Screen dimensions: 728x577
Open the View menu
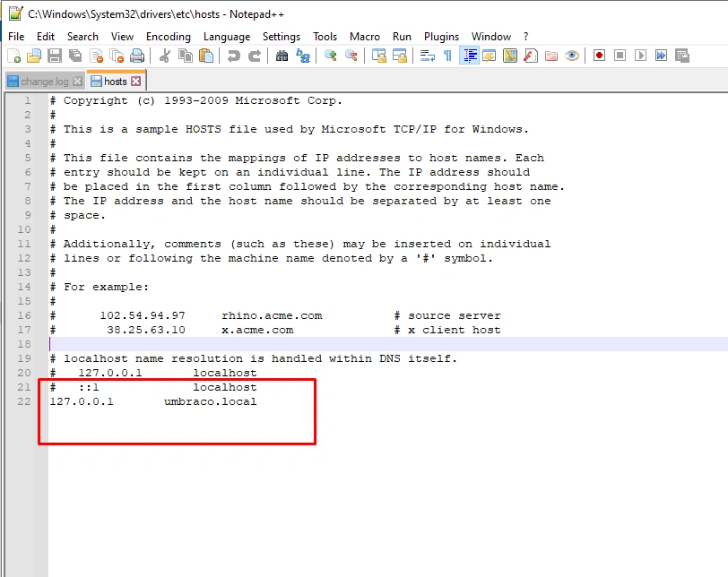(122, 37)
